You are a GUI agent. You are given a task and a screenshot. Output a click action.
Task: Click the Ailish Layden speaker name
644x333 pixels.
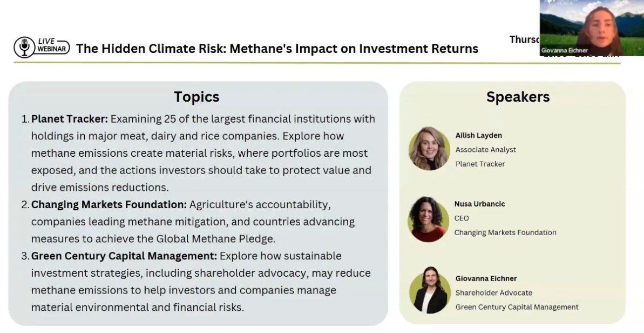pyautogui.click(x=479, y=136)
